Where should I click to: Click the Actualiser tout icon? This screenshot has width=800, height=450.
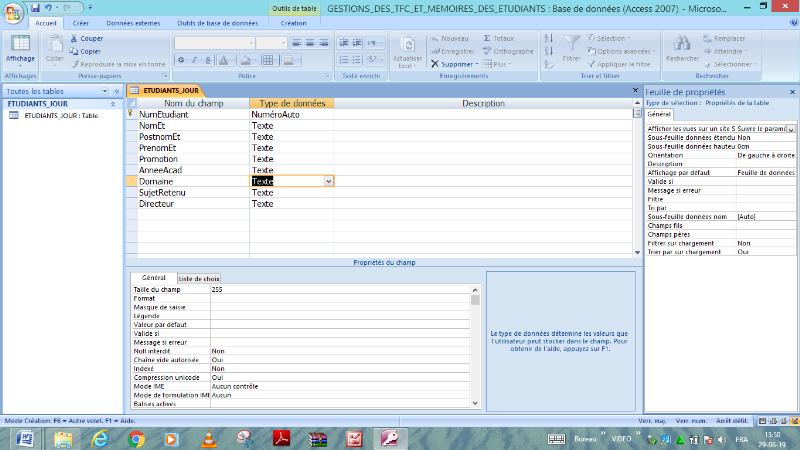[x=408, y=46]
